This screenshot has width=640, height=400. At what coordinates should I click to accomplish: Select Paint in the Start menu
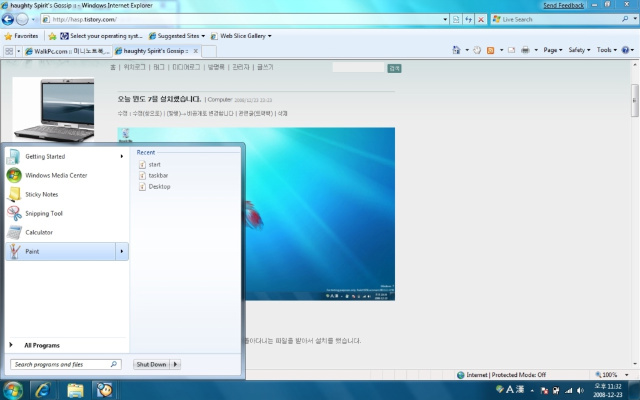(x=60, y=251)
